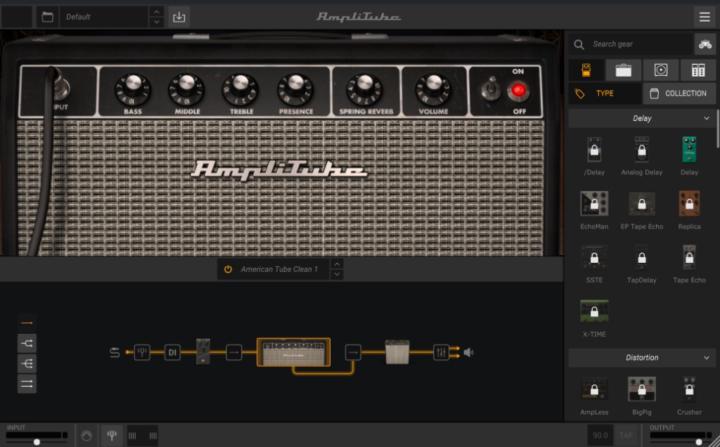Click the INPUT level slider

36,440
